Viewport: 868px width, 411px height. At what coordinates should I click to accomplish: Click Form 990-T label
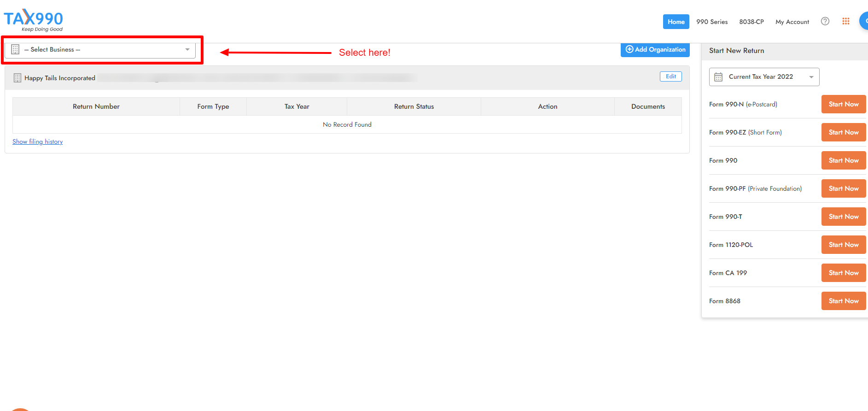tap(726, 217)
